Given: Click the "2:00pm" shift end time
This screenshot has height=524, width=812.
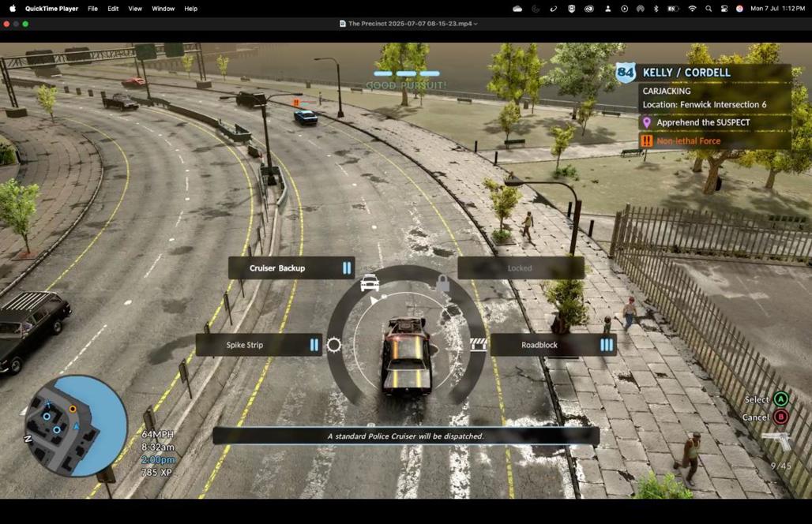Looking at the screenshot, I should tap(158, 460).
